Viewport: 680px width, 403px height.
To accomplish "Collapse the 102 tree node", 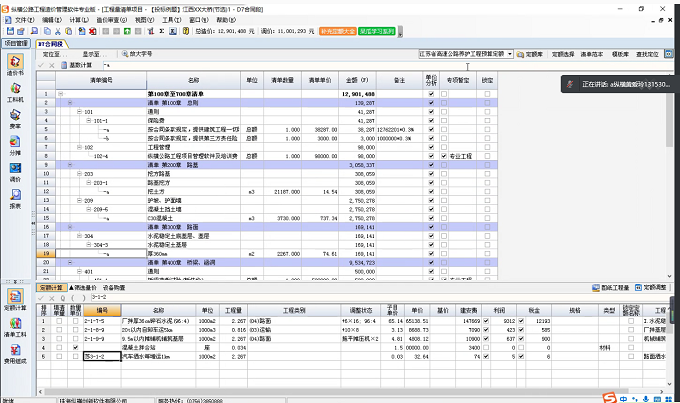I will point(79,147).
